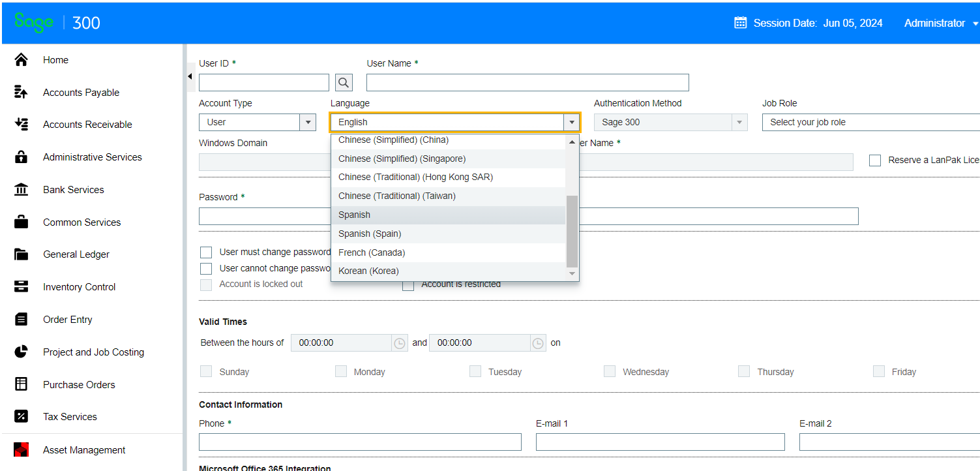
Task: Select Spanish from language list
Action: click(449, 215)
